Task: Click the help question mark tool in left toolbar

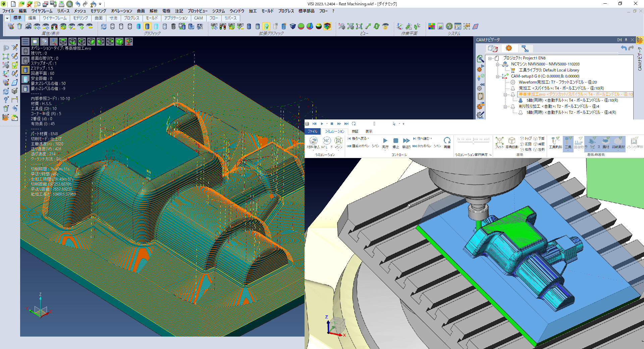Action: tap(6, 100)
